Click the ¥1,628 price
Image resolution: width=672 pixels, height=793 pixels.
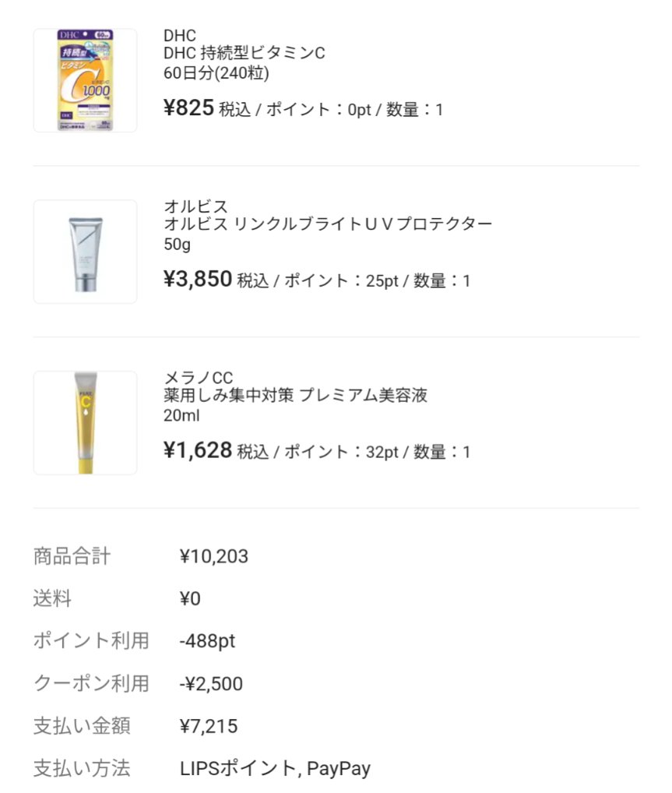click(198, 451)
